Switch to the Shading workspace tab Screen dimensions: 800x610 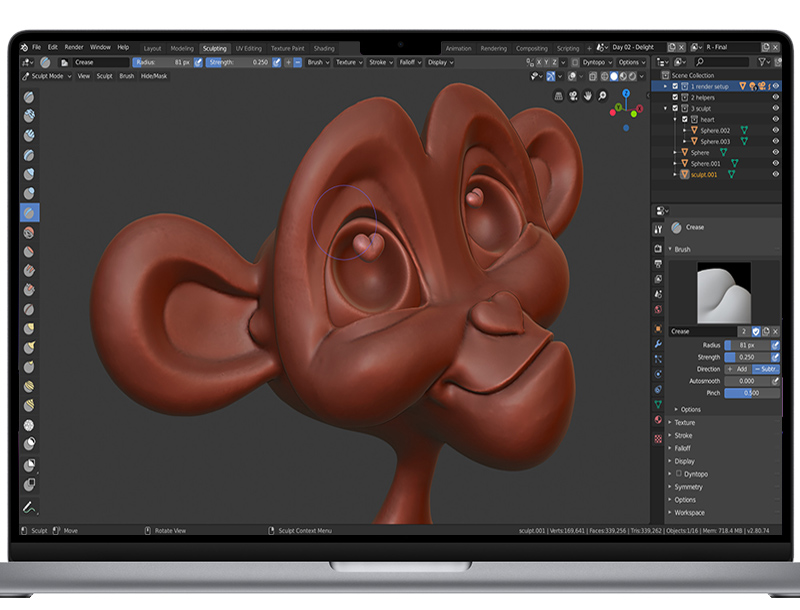(x=324, y=48)
